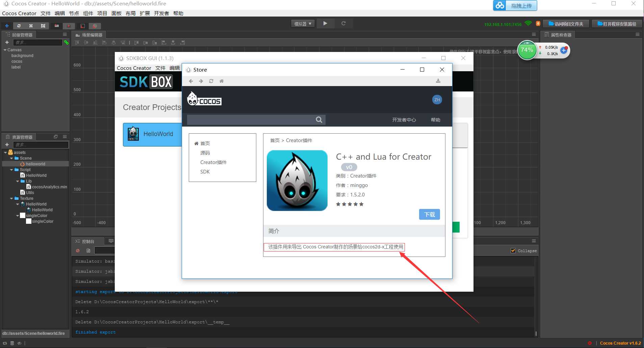The image size is (644, 348).
Task: Collapse the assets root folder
Action: tap(5, 153)
